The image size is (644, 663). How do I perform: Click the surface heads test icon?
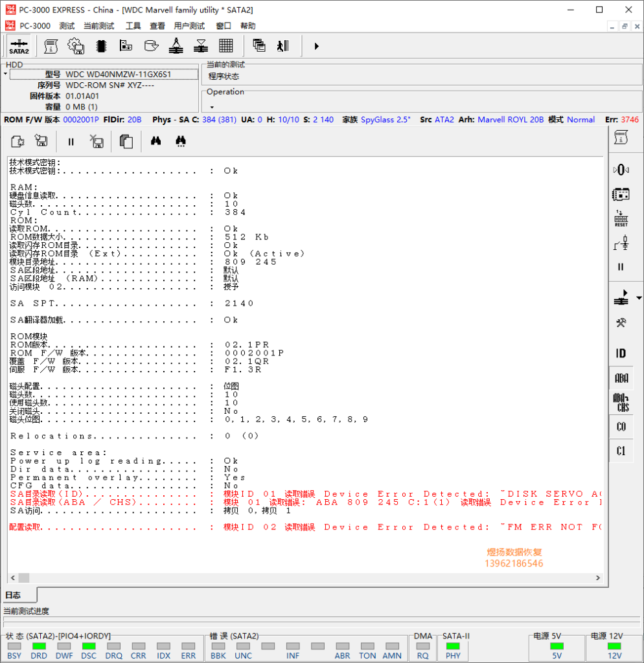(201, 46)
